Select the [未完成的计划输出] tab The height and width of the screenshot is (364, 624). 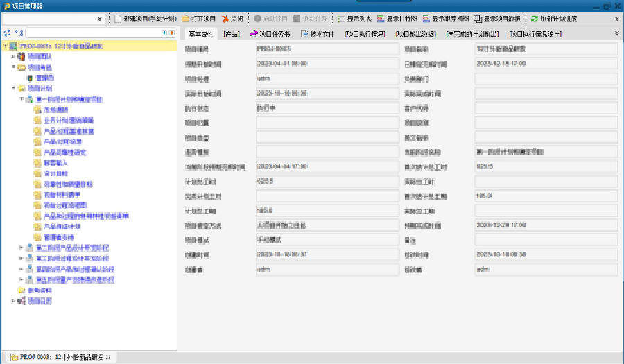472,33
